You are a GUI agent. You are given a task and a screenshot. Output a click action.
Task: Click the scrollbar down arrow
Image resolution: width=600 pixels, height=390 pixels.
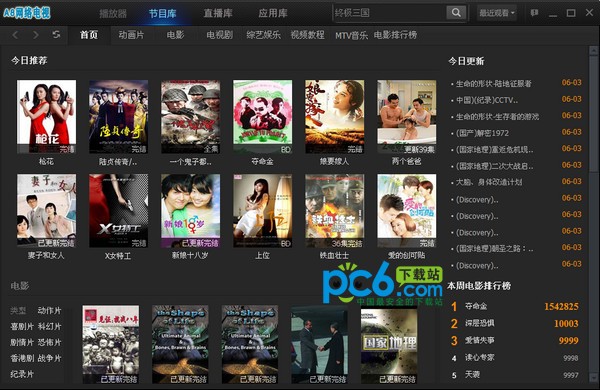coord(593,378)
